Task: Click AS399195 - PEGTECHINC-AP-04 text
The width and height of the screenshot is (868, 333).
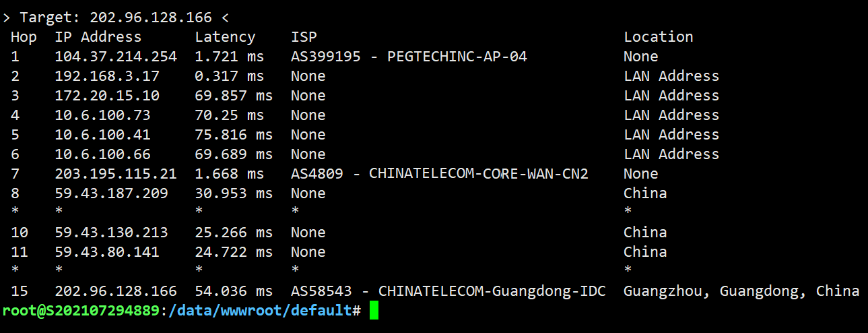Action: click(409, 57)
